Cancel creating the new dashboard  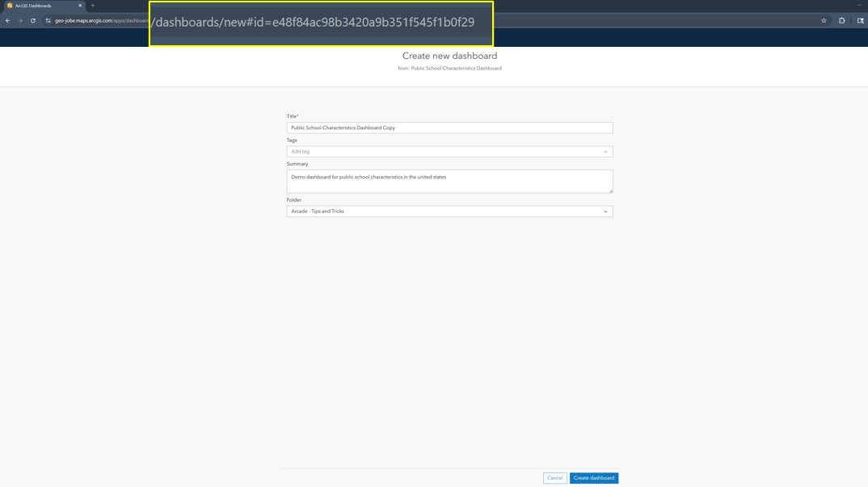click(x=554, y=478)
